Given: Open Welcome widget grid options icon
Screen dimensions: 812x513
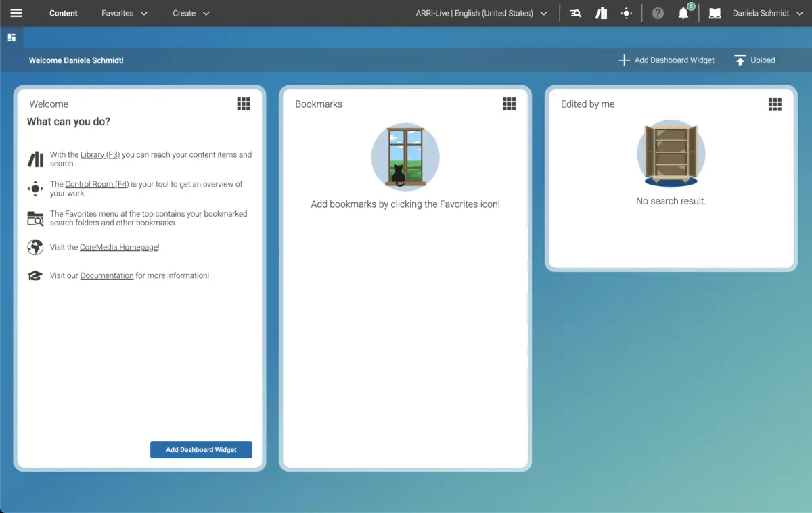Looking at the screenshot, I should 244,104.
